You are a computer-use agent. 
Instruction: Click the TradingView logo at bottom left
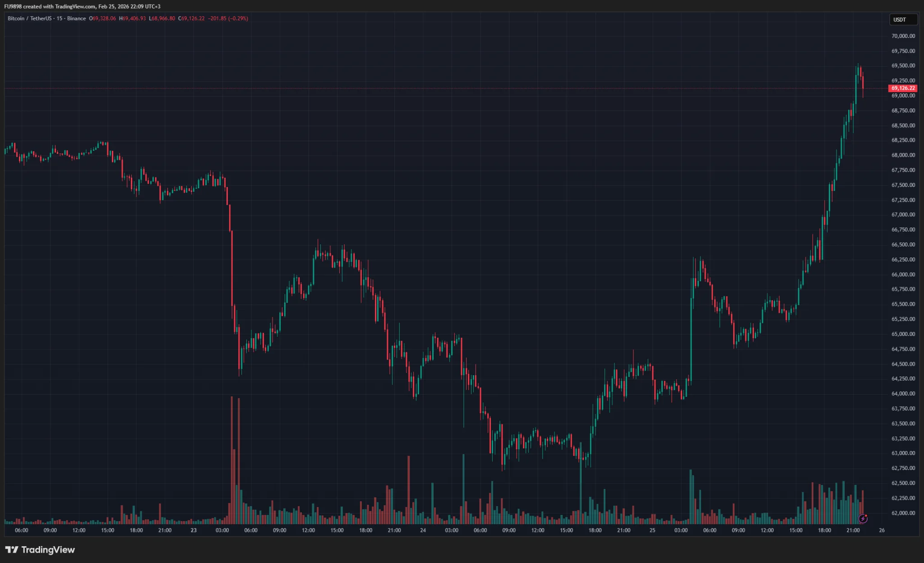click(40, 549)
